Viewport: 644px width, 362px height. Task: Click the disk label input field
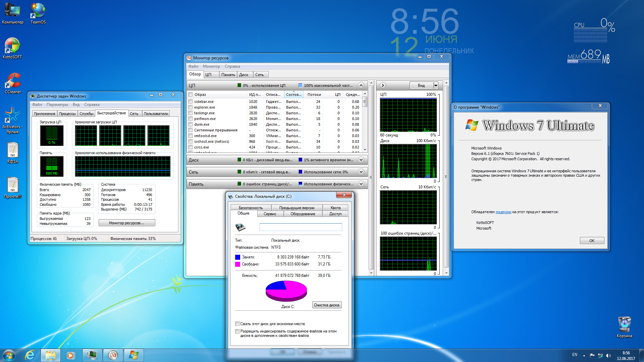coord(301,227)
